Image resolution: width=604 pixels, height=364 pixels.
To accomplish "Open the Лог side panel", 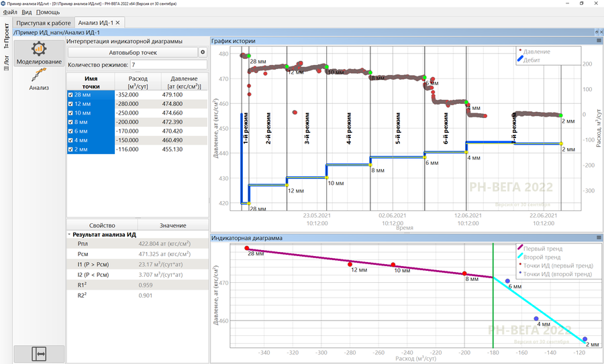I will (x=6, y=62).
